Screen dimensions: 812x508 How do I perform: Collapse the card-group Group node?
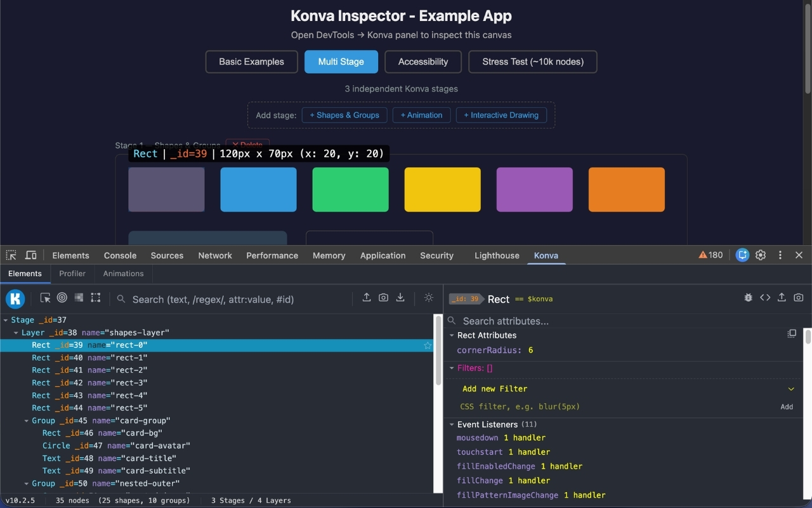click(x=27, y=421)
